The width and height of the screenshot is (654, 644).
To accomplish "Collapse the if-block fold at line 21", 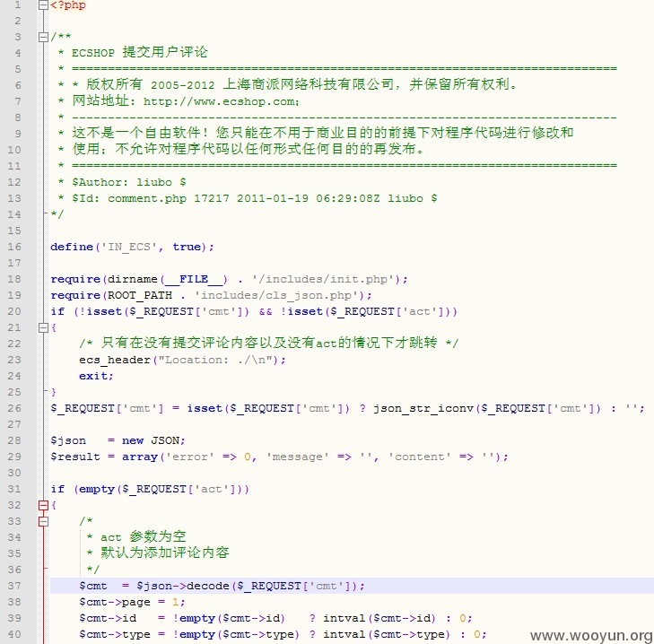I will pos(43,328).
